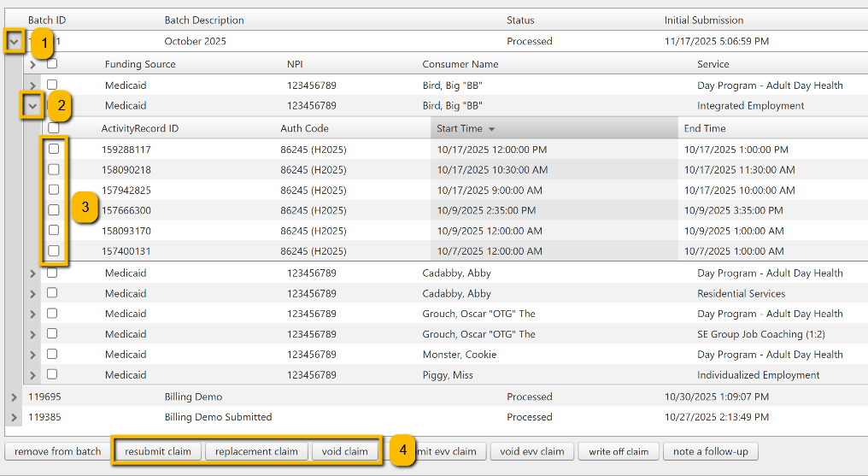Tick checkbox for activity record 157400131

coord(54,250)
